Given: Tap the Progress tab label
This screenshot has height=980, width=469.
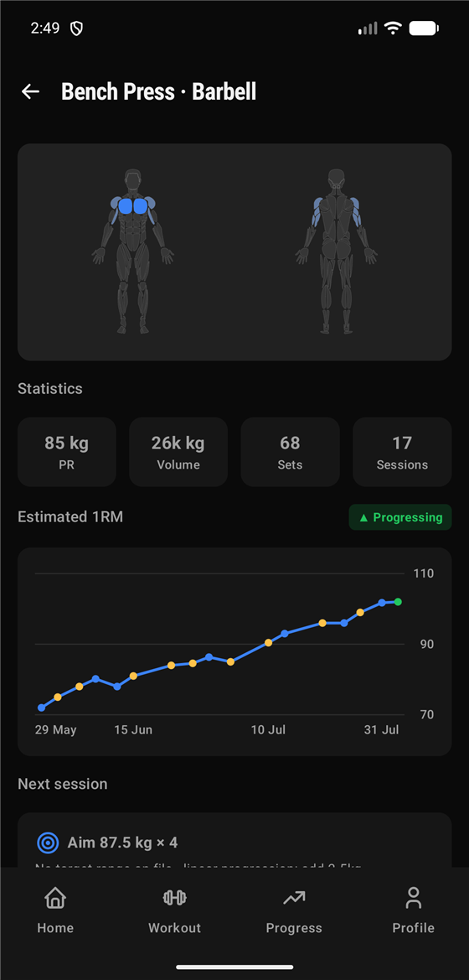Looking at the screenshot, I should [293, 928].
